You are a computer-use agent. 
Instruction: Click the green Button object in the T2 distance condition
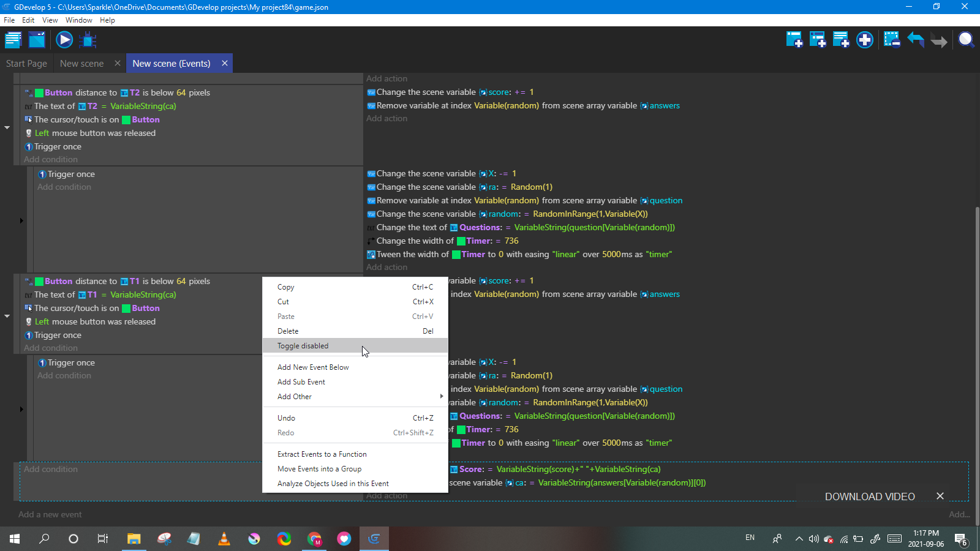54,92
